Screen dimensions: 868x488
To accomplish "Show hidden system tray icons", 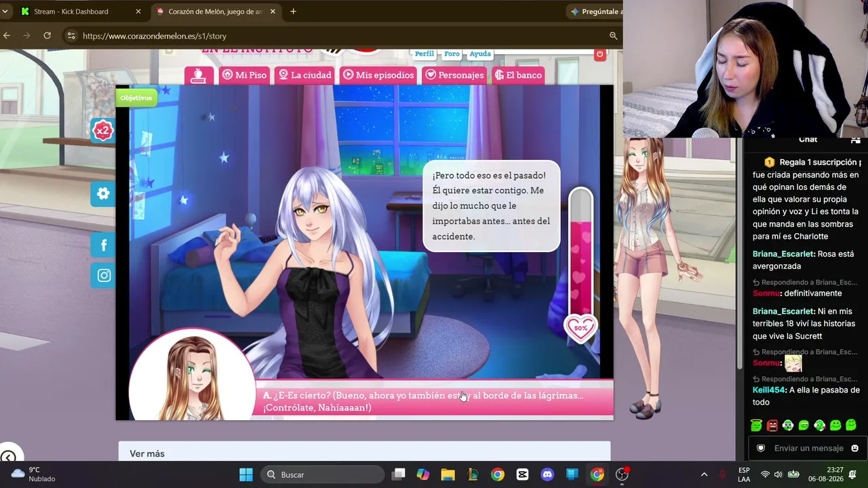I will pyautogui.click(x=704, y=474).
